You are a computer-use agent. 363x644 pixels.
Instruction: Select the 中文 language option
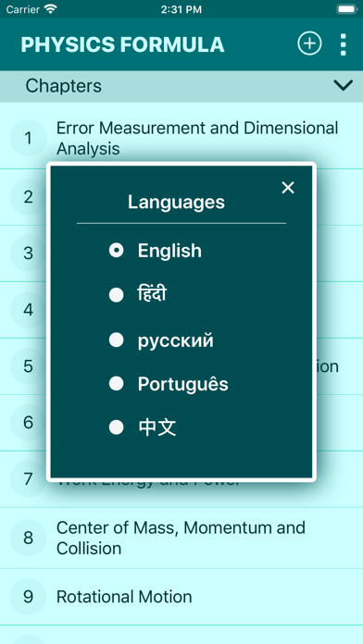(x=143, y=427)
